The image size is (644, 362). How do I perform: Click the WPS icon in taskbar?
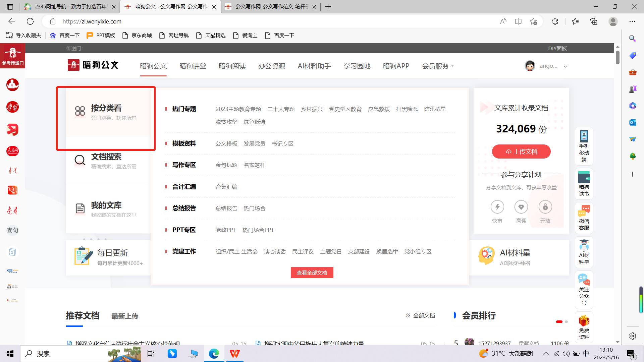click(x=235, y=353)
